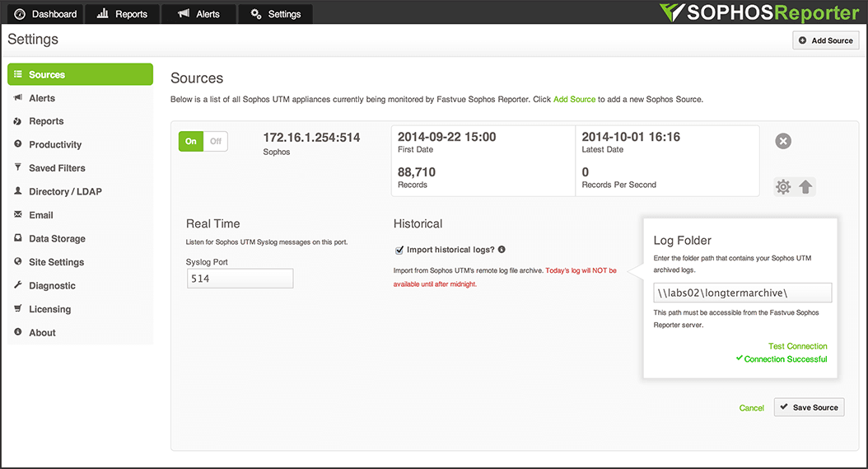Click the Sources list icon in sidebar
Image resolution: width=868 pixels, height=469 pixels.
tap(18, 73)
